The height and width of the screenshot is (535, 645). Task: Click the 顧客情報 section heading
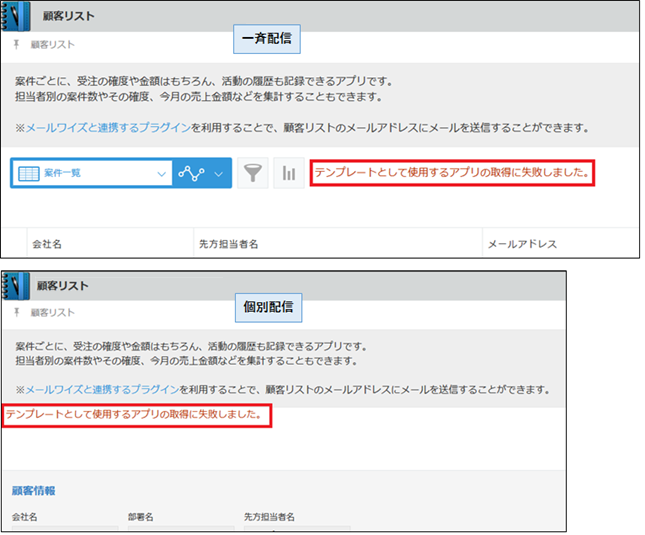[33, 491]
